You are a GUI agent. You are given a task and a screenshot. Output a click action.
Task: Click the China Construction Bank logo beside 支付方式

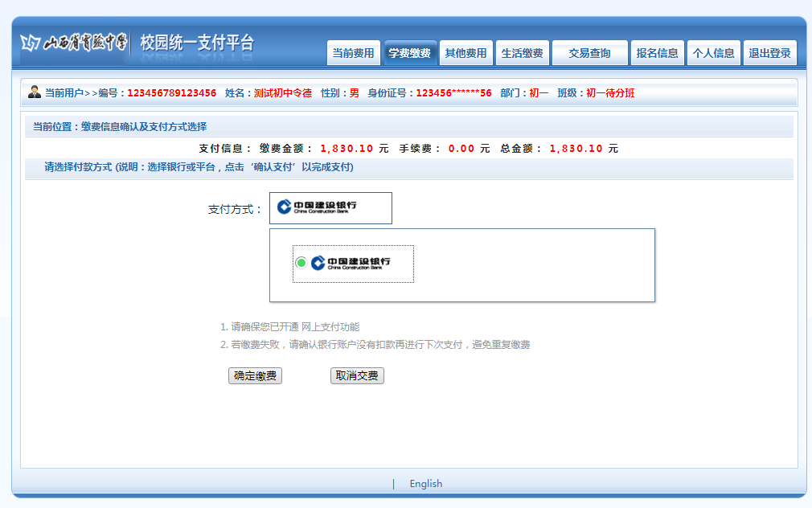pyautogui.click(x=318, y=207)
